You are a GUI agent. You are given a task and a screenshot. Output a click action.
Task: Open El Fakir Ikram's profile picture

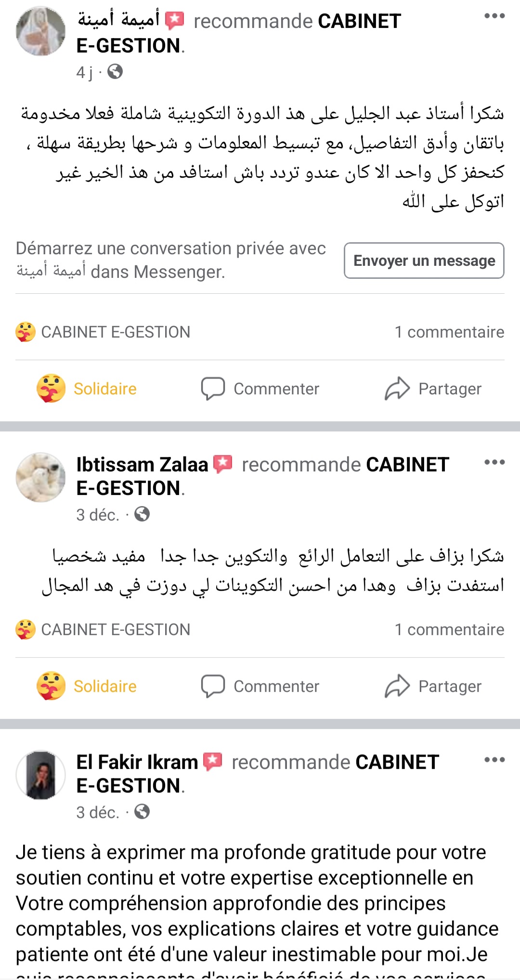pyautogui.click(x=41, y=775)
